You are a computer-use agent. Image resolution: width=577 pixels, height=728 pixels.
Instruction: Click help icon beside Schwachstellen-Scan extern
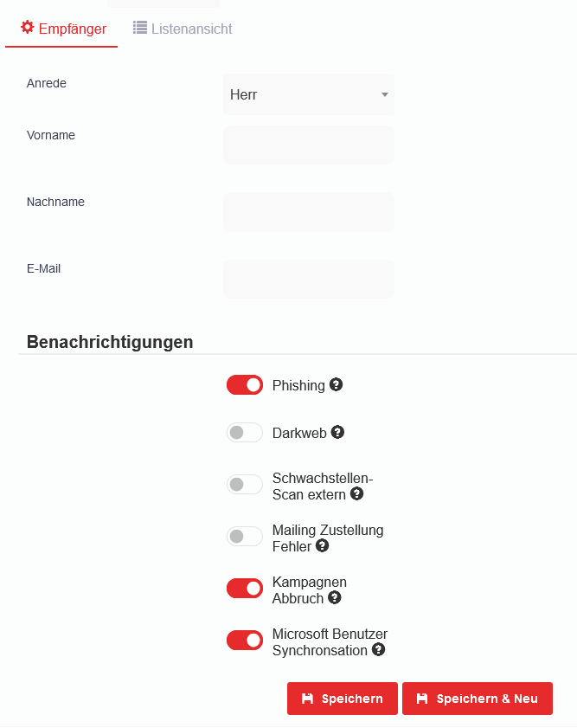tap(356, 493)
